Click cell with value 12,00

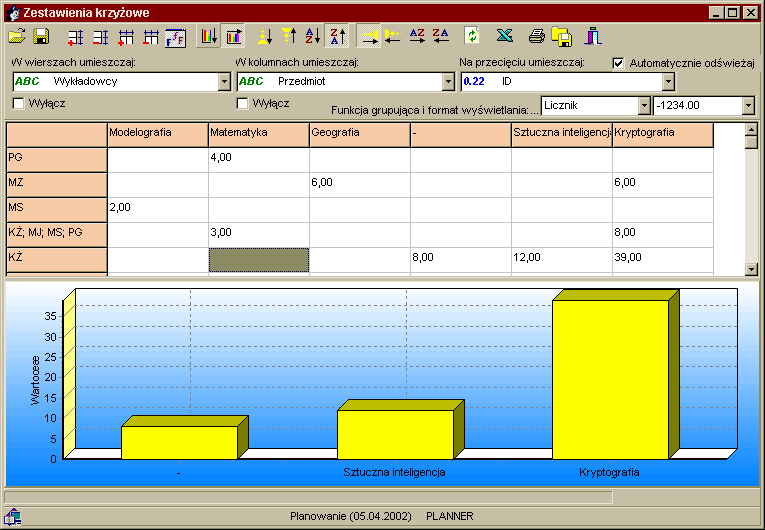pos(562,260)
